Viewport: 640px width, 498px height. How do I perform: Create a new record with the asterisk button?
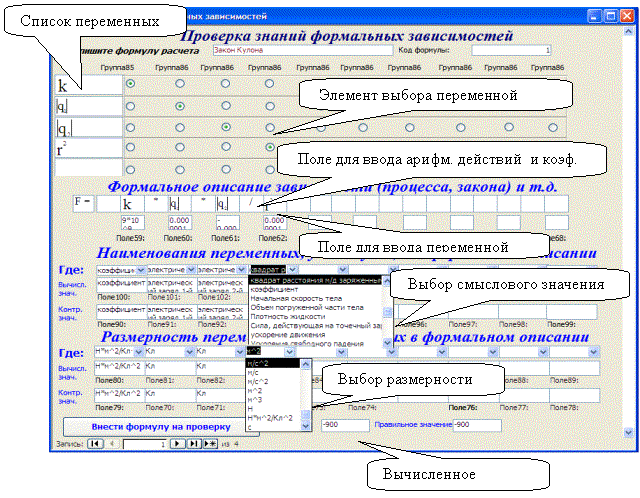pyautogui.click(x=210, y=444)
